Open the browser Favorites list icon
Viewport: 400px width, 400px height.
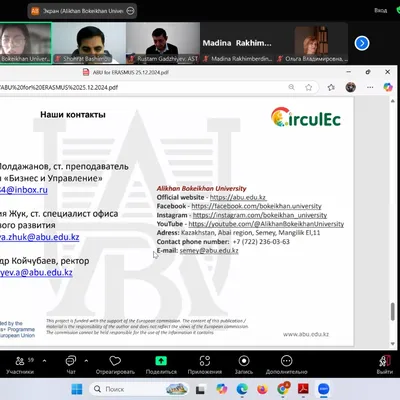[331, 87]
